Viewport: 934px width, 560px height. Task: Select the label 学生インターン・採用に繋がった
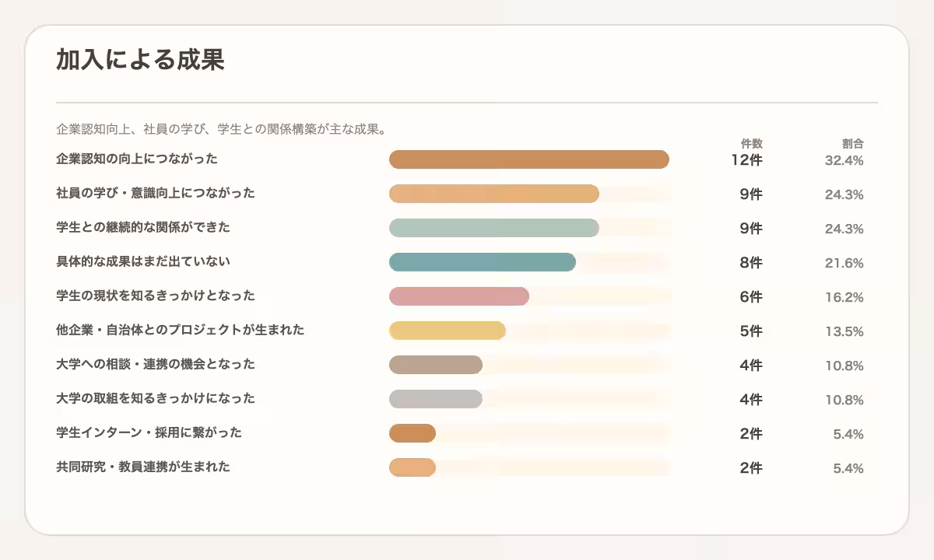click(149, 432)
